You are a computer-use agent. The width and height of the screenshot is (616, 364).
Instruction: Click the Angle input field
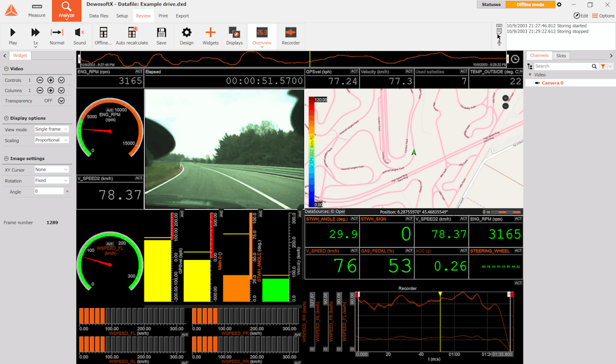point(49,191)
